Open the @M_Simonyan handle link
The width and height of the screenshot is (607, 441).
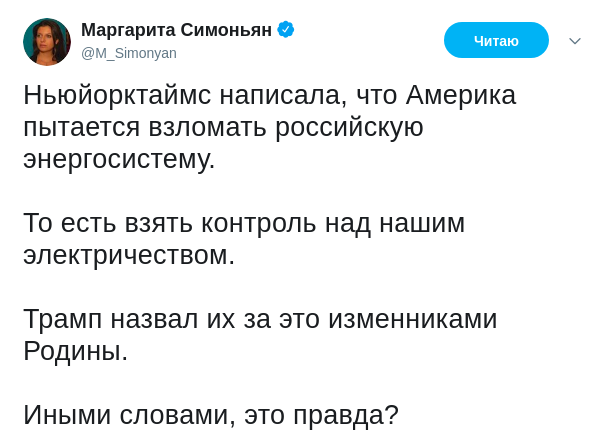(x=128, y=53)
